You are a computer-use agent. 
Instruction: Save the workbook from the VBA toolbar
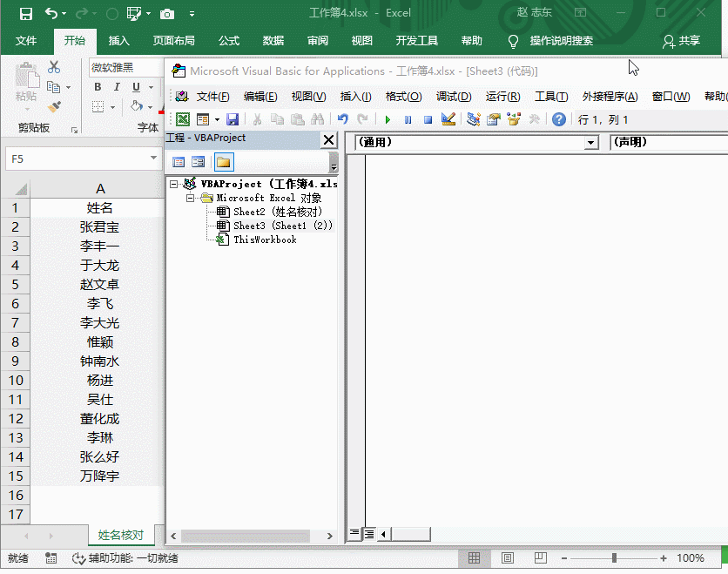pyautogui.click(x=233, y=119)
